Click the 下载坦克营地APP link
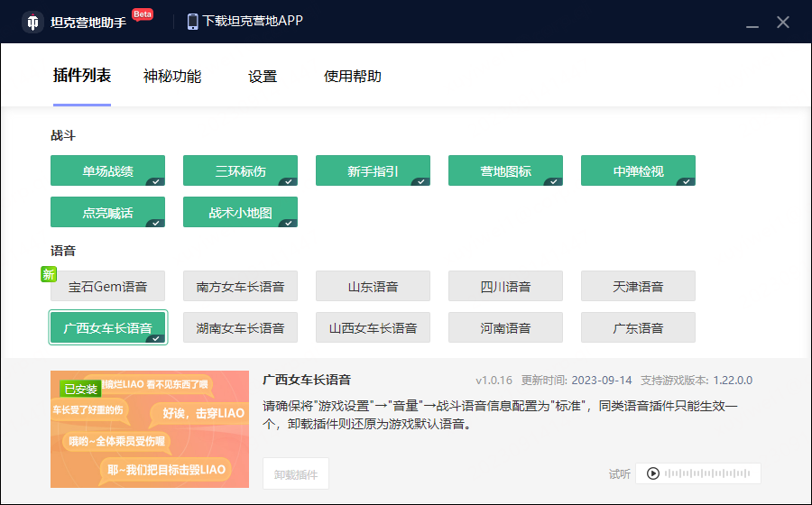 point(253,21)
